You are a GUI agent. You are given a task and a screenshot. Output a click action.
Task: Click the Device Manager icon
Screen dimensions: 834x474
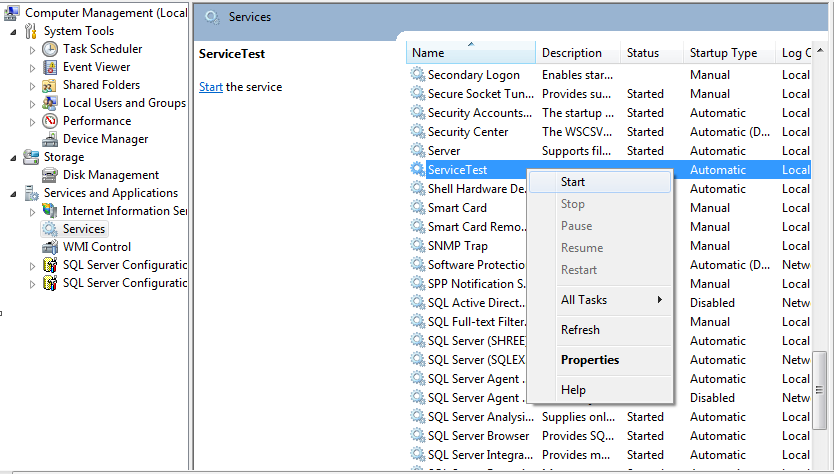pos(50,139)
